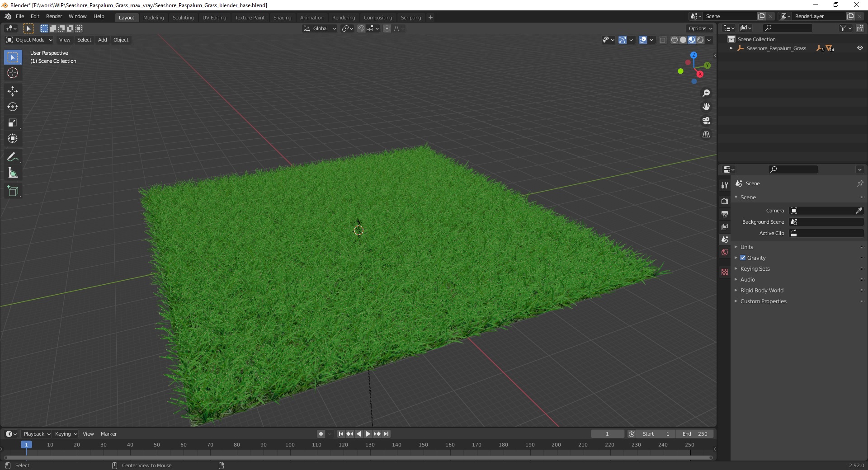Open the File menu
This screenshot has height=470, width=868.
click(x=20, y=16)
